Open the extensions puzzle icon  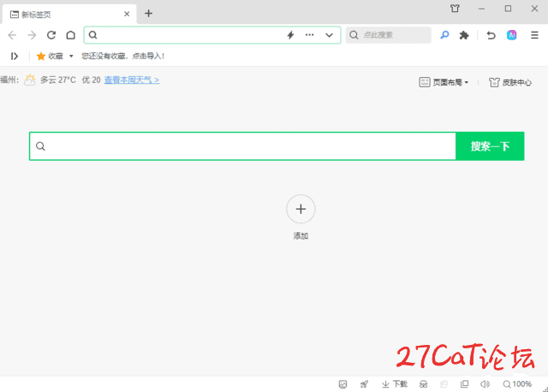pos(464,35)
